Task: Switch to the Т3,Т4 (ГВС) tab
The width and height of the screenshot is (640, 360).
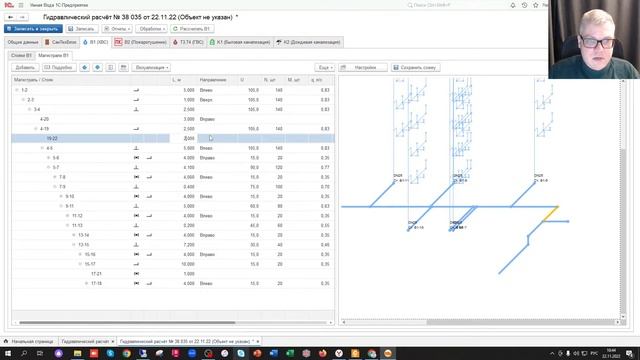Action: point(189,42)
